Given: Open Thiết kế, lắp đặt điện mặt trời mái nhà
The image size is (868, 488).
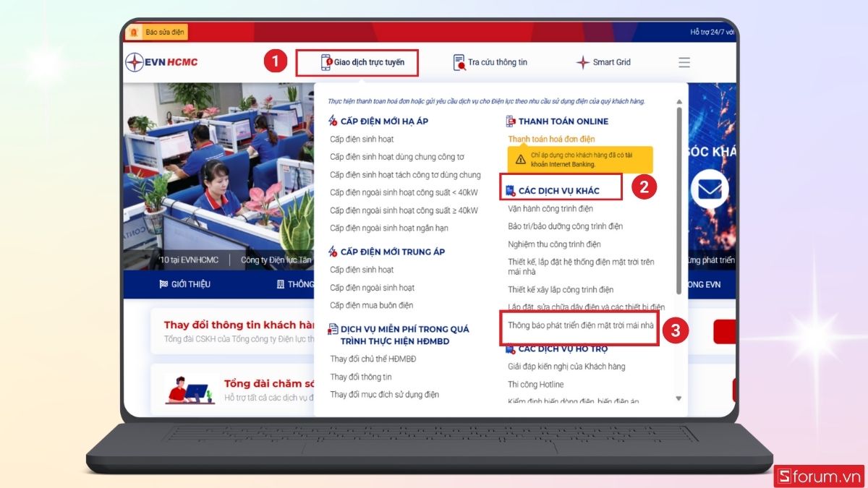Looking at the screenshot, I should pos(581,267).
